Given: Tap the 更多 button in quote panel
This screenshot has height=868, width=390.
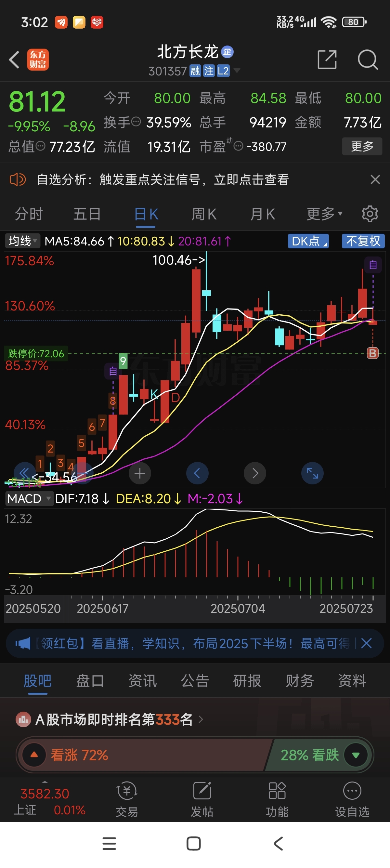Looking at the screenshot, I should click(362, 146).
